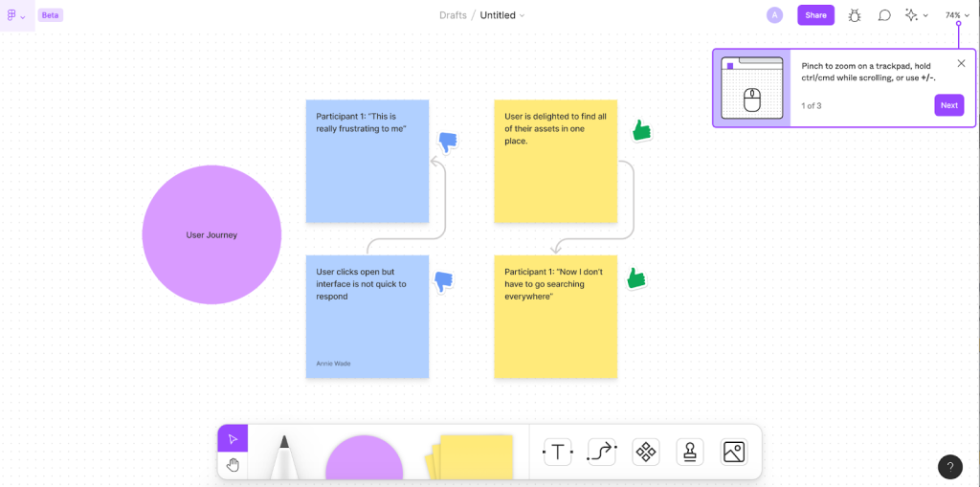
Task: Click the thumbs down stamp beside the "User clicks open" note
Action: pyautogui.click(x=444, y=282)
